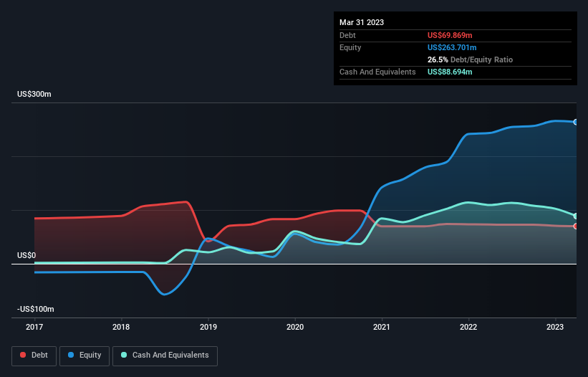The height and width of the screenshot is (377, 588).
Task: Click the teal Cash legend dot
Action: pos(124,355)
